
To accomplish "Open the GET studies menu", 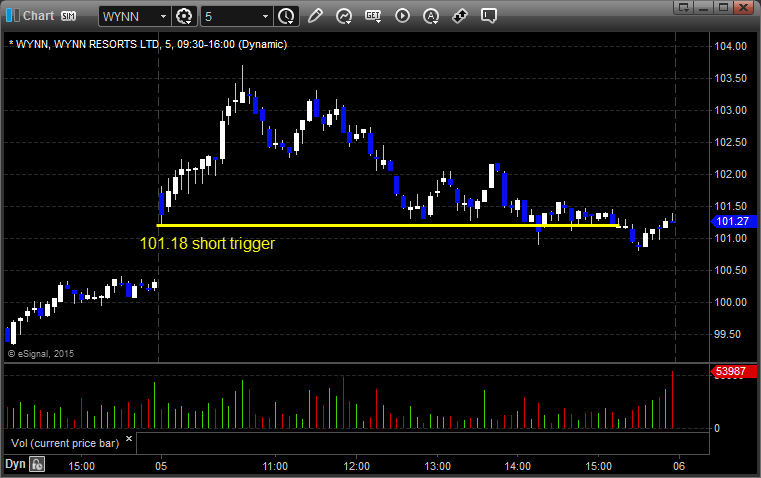I will (373, 16).
